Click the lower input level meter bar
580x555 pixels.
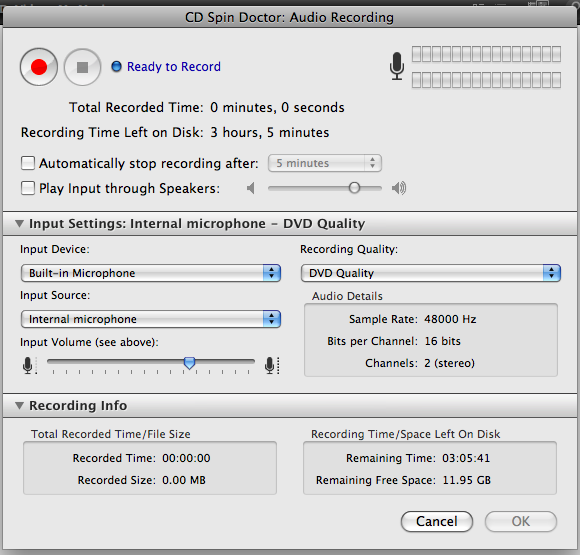tap(486, 80)
